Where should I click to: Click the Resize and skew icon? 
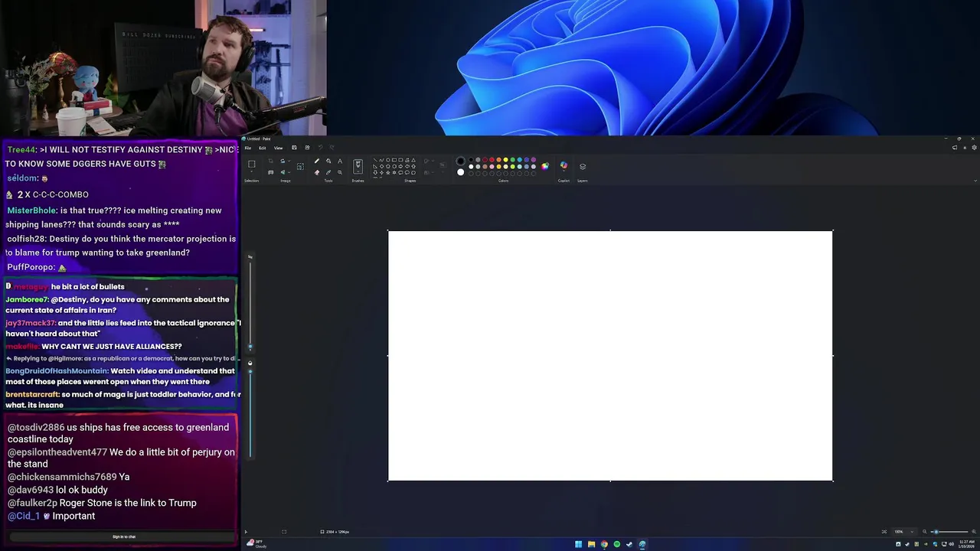click(300, 166)
